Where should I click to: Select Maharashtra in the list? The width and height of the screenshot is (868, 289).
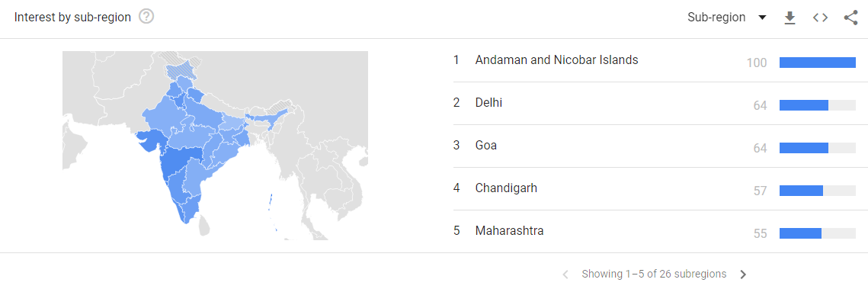tap(656, 231)
